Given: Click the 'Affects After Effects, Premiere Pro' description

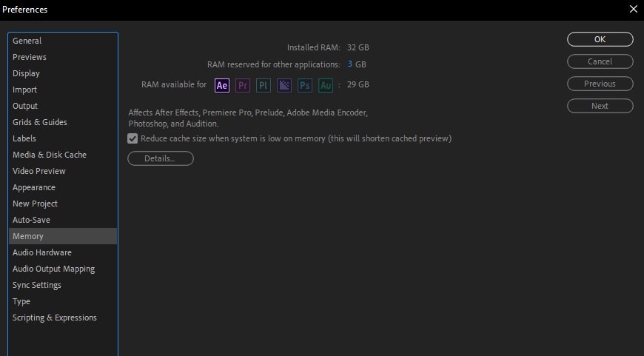Looking at the screenshot, I should 248,118.
